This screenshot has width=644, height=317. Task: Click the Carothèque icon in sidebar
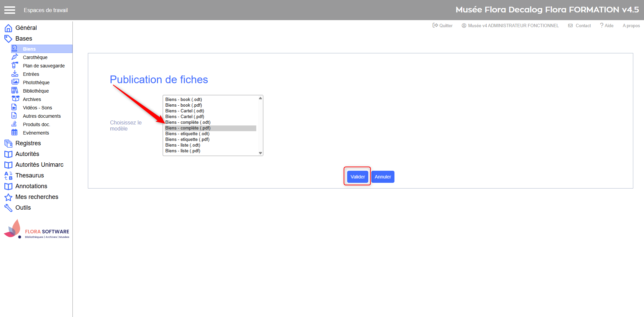15,57
